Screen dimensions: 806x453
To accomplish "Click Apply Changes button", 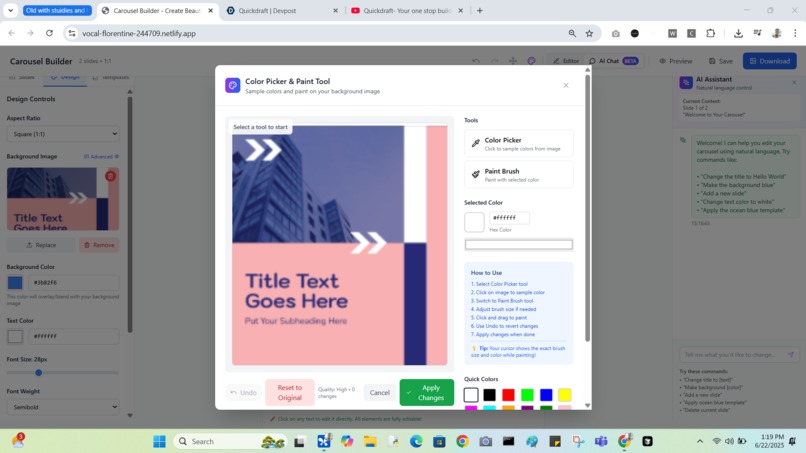I will [x=427, y=392].
